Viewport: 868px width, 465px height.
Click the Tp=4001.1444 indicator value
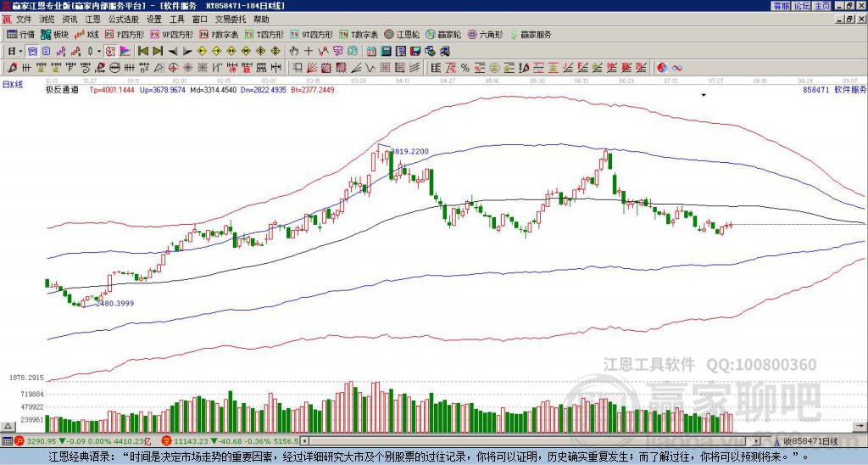pos(113,89)
